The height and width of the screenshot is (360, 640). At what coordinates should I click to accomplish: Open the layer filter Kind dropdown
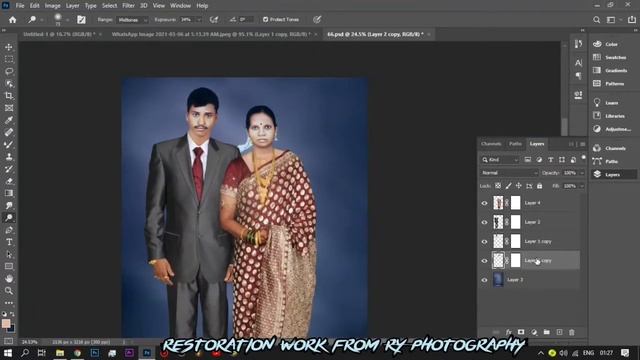tap(500, 160)
